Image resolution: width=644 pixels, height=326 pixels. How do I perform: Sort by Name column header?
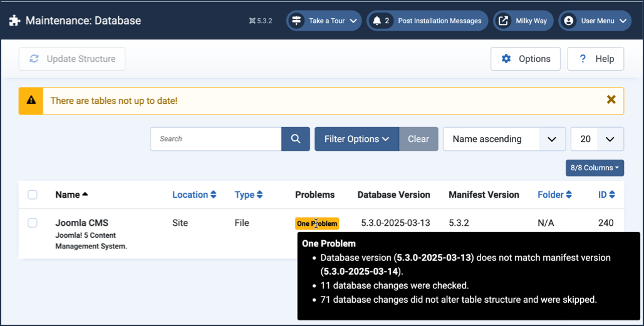(x=71, y=195)
